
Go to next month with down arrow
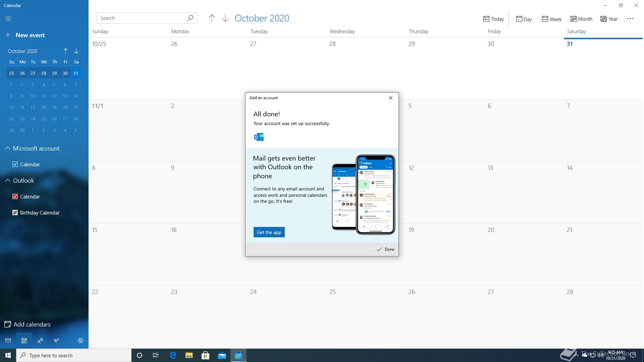[225, 18]
